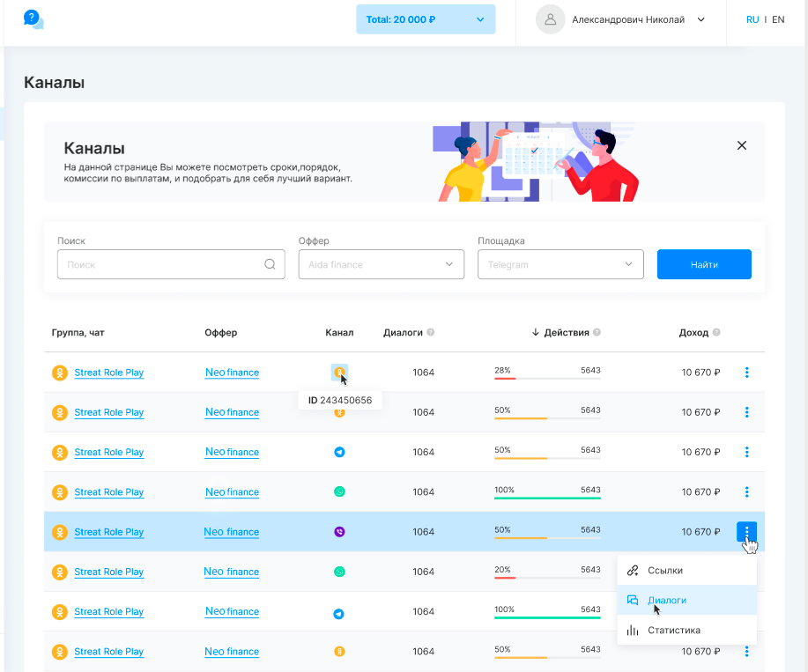Click the help icon beside Доход header
This screenshot has width=808, height=672.
click(716, 333)
